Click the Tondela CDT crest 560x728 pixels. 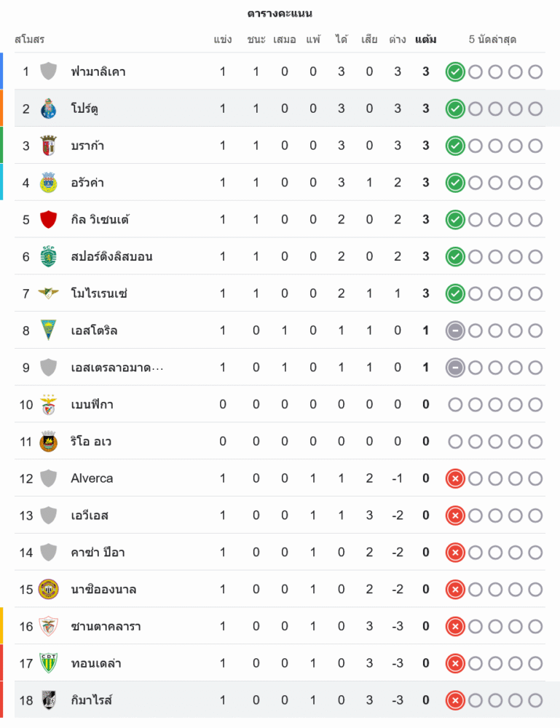[49, 663]
